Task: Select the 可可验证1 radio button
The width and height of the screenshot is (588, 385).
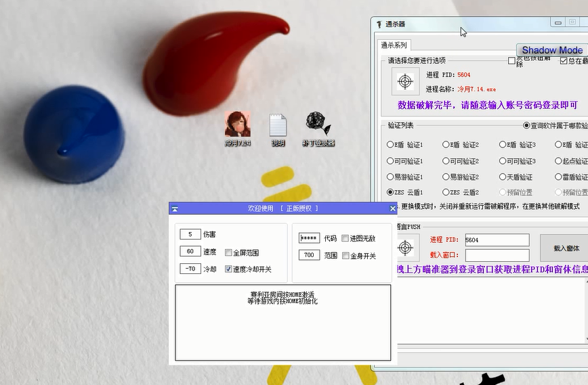Action: [390, 161]
